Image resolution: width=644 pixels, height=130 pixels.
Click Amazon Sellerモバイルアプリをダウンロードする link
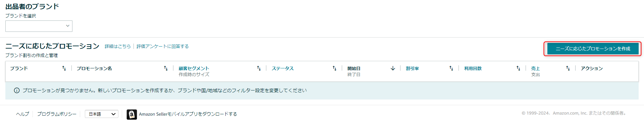coord(188,114)
